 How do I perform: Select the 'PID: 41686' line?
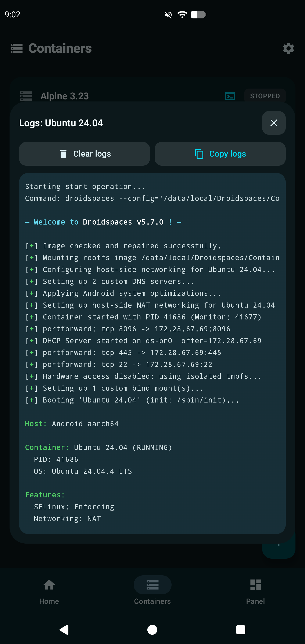click(56, 459)
